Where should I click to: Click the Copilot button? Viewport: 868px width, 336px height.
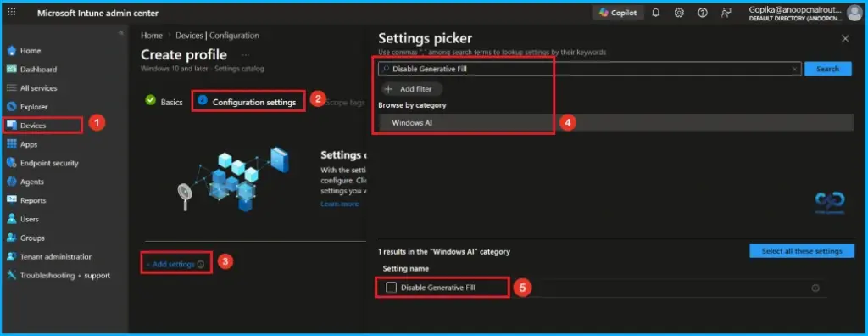click(618, 13)
